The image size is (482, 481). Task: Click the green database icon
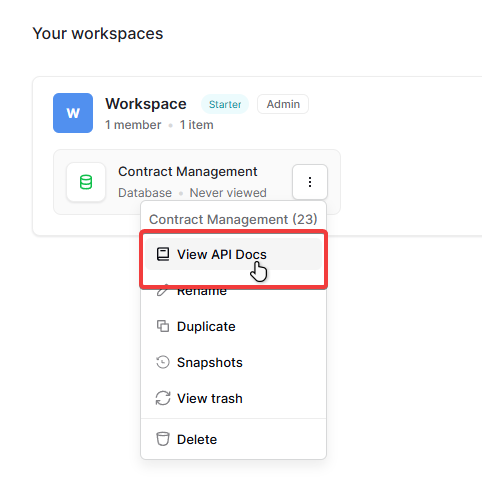pyautogui.click(x=86, y=182)
